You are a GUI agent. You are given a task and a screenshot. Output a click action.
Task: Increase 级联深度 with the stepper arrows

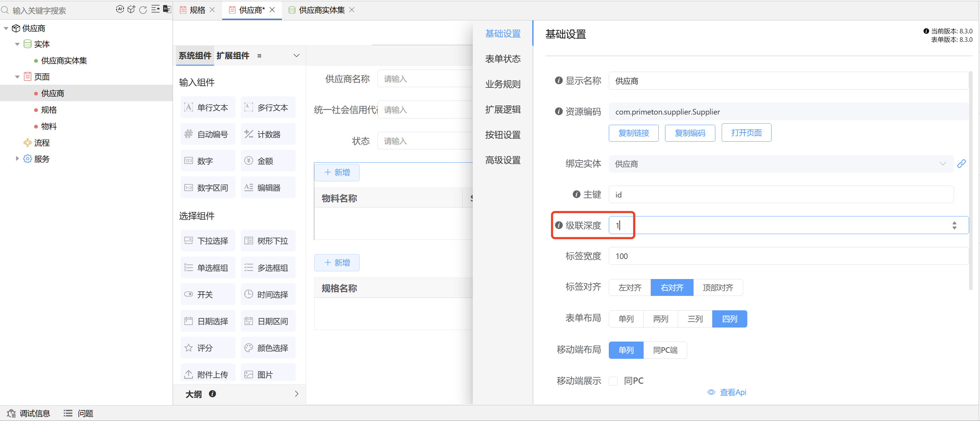pos(954,223)
